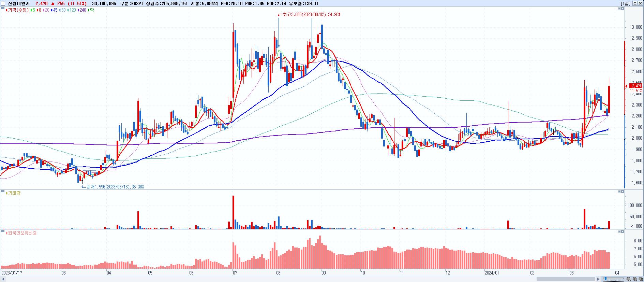This screenshot has width=644, height=282.
Task: Minimize the price chart panel
Action: (x=619, y=9)
